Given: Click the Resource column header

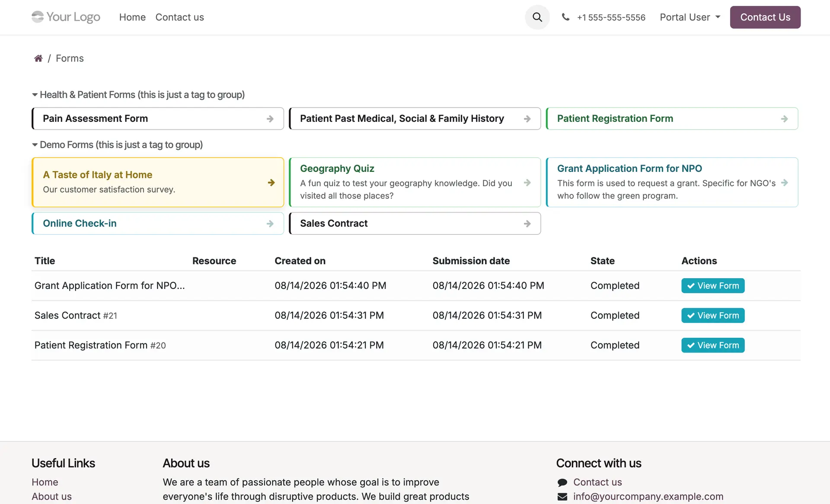Looking at the screenshot, I should 214,261.
